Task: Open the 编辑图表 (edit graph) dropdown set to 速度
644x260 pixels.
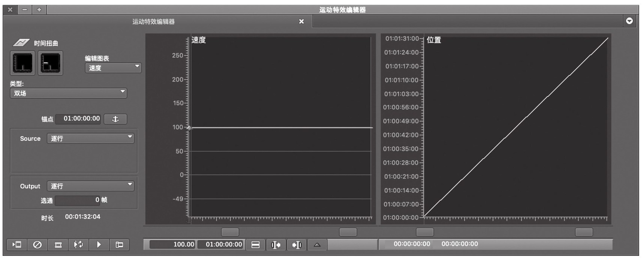Action: (x=113, y=68)
